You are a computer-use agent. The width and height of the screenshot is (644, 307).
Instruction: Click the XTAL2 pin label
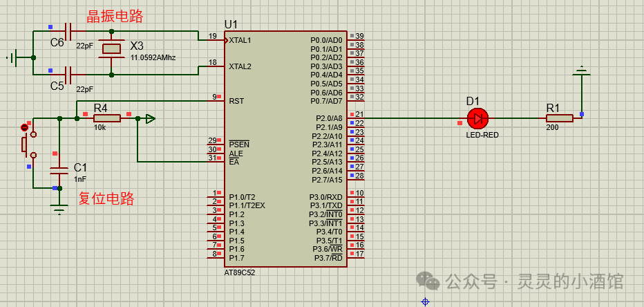(240, 66)
